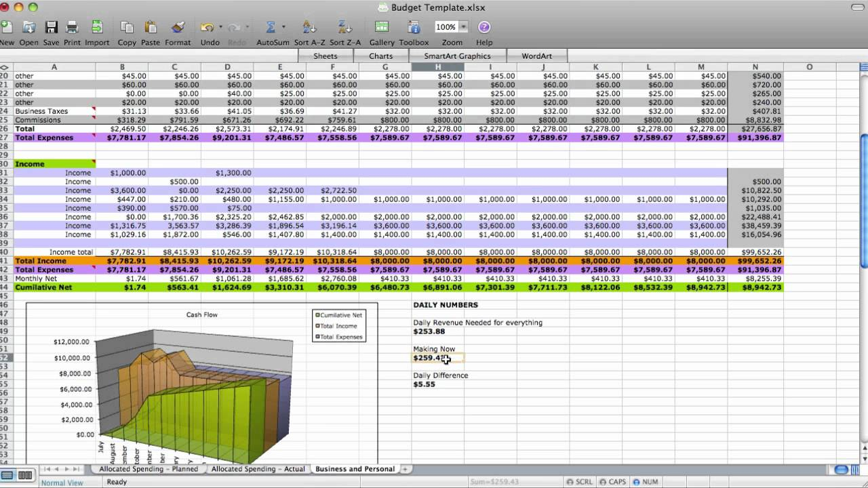The image size is (868, 488).
Task: Select the Format paintbrush icon
Action: tap(178, 27)
